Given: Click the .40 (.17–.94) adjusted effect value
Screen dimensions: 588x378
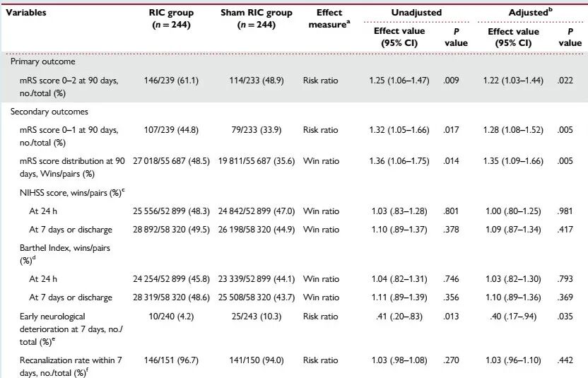Looking at the screenshot, I should (513, 317).
